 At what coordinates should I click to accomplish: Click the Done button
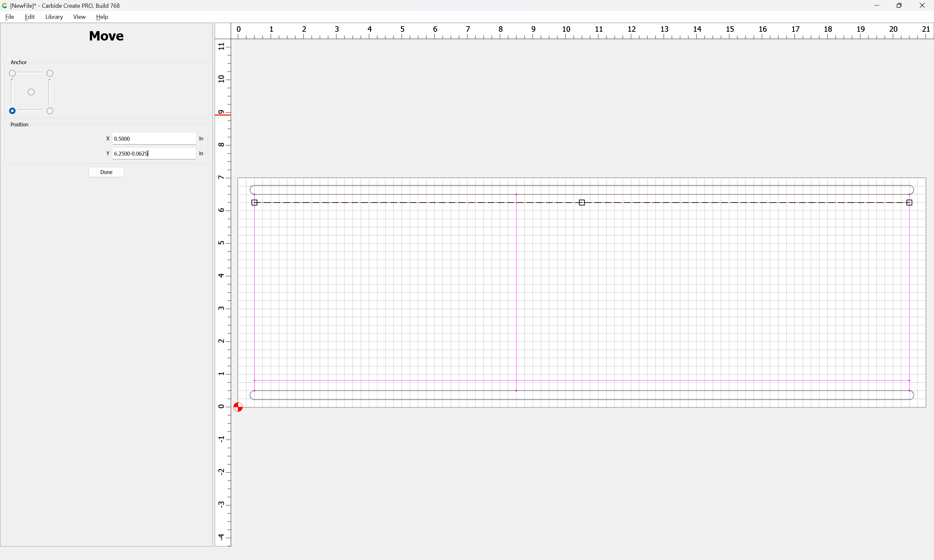pos(106,172)
